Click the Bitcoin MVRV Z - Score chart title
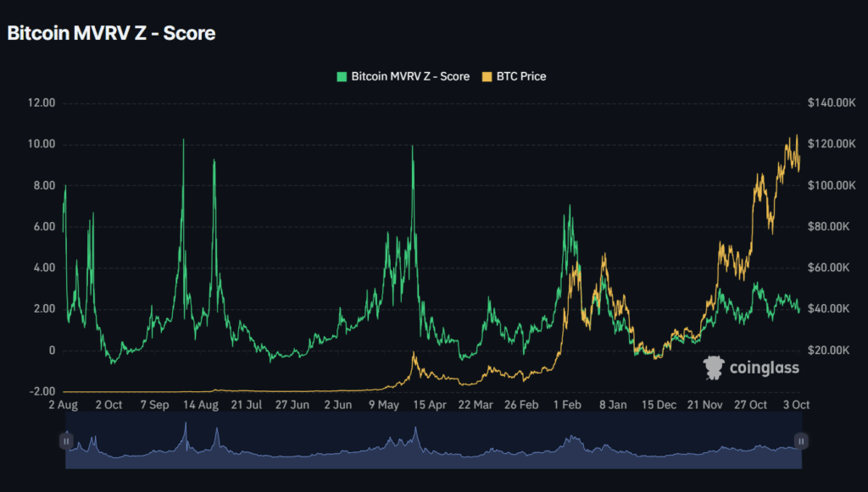868x492 pixels. point(111,34)
